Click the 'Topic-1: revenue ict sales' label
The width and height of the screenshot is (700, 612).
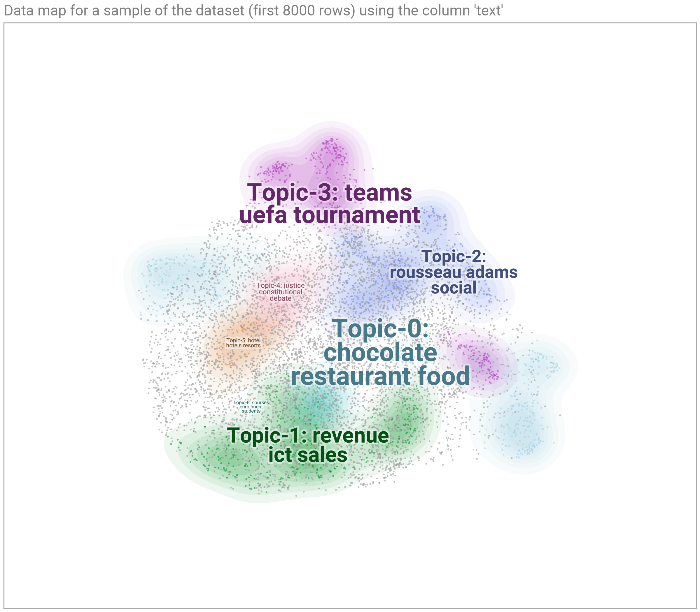pyautogui.click(x=308, y=445)
